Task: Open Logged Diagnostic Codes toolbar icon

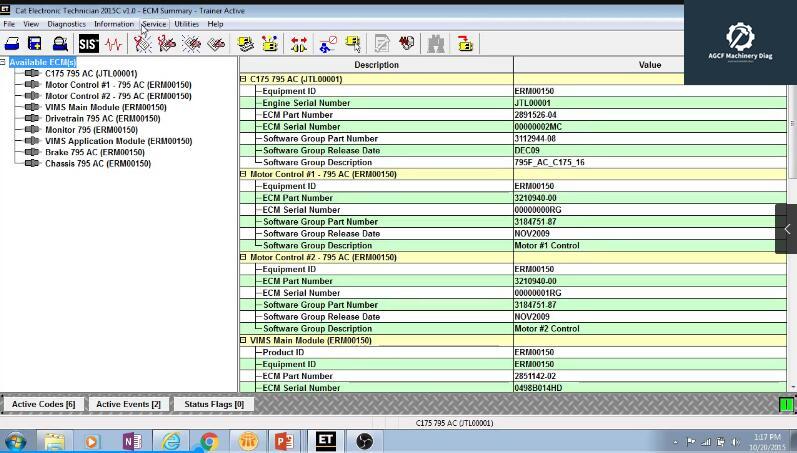Action: (166, 44)
